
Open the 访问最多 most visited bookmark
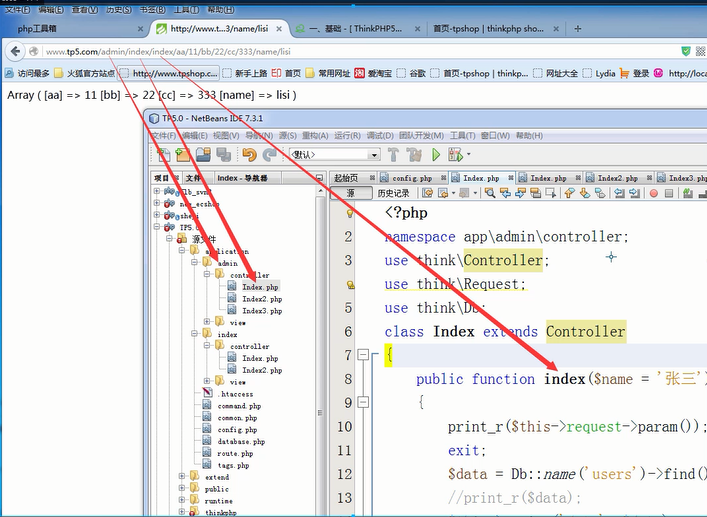click(x=27, y=73)
